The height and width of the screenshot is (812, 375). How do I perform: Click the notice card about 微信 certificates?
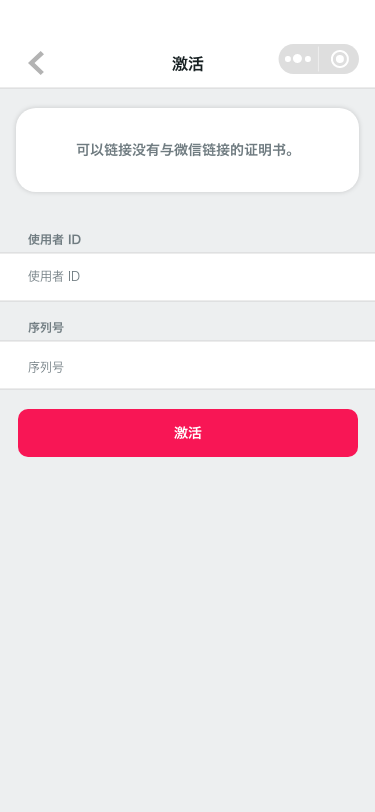(188, 150)
